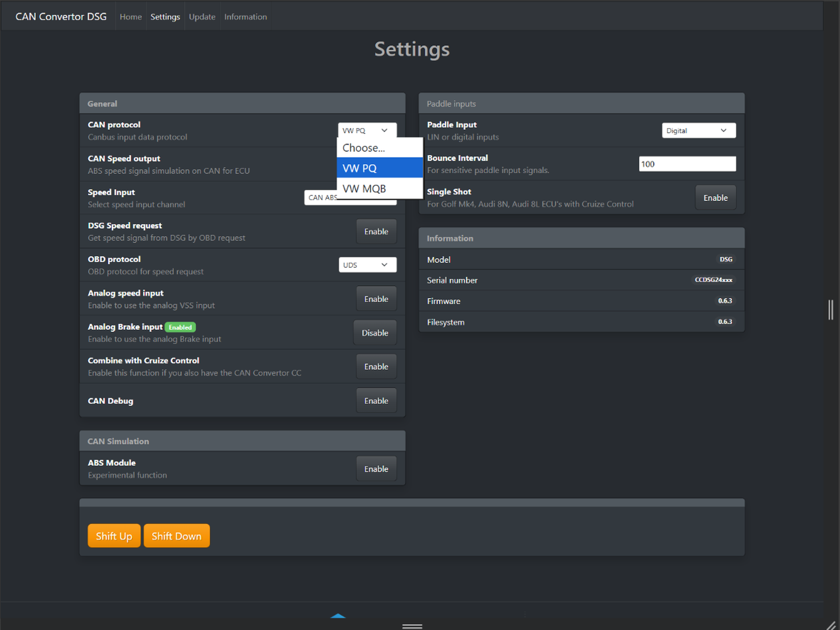Screen dimensions: 840x630
Task: Enable the ABS Module simulation
Action: pyautogui.click(x=376, y=469)
